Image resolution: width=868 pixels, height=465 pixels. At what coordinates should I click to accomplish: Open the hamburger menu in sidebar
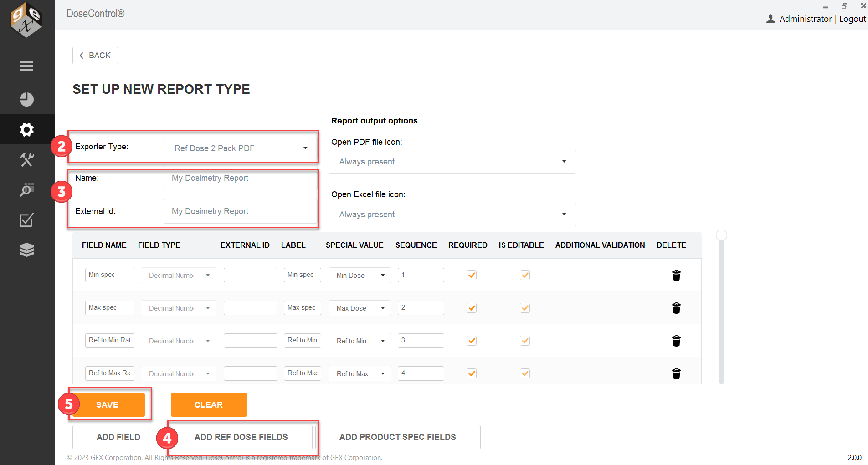[26, 66]
